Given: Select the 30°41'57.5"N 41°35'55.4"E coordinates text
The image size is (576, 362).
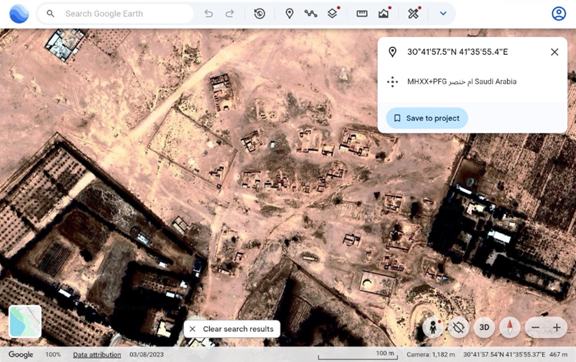Looking at the screenshot, I should tap(457, 52).
